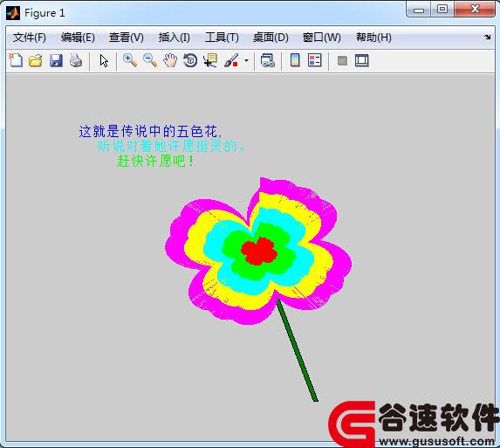Click the New Figure icon
500x448 pixels.
(16, 60)
